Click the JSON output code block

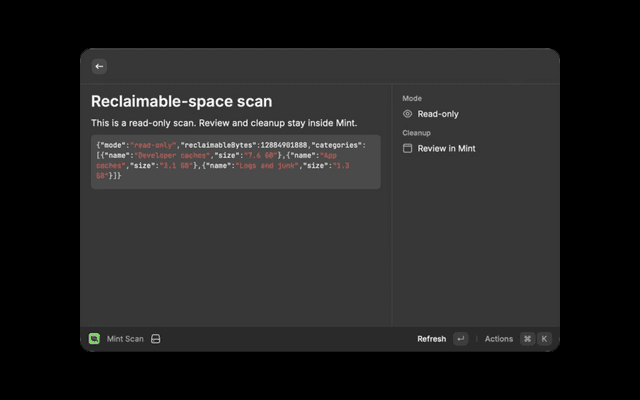coord(236,162)
